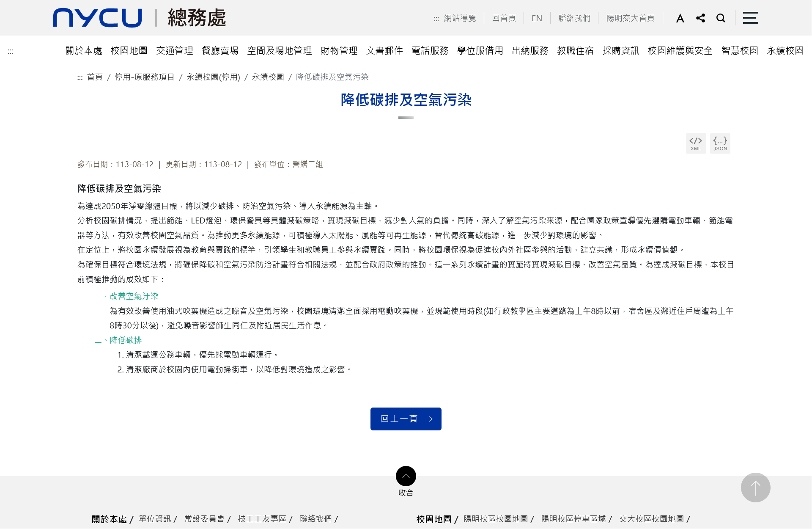Expand the 智慧校園 navigation menu

pyautogui.click(x=739, y=51)
